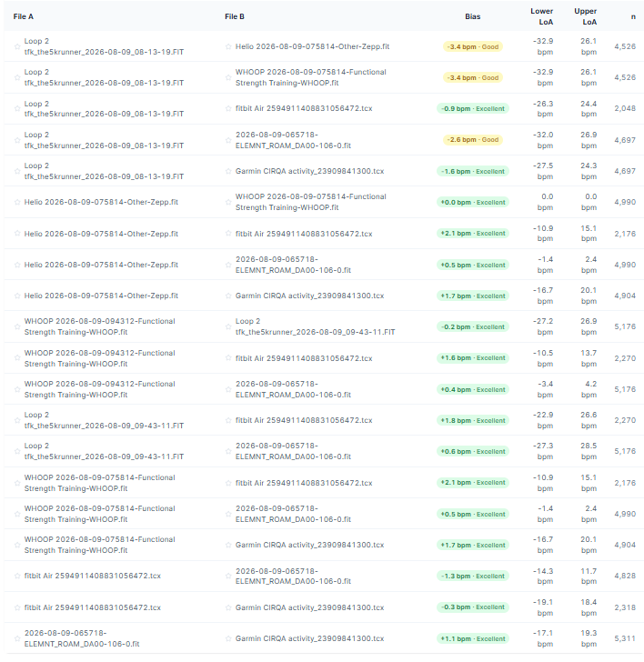
Task: Star WHOOP 094312 File A in the -0.2 bpm row
Action: point(17,326)
